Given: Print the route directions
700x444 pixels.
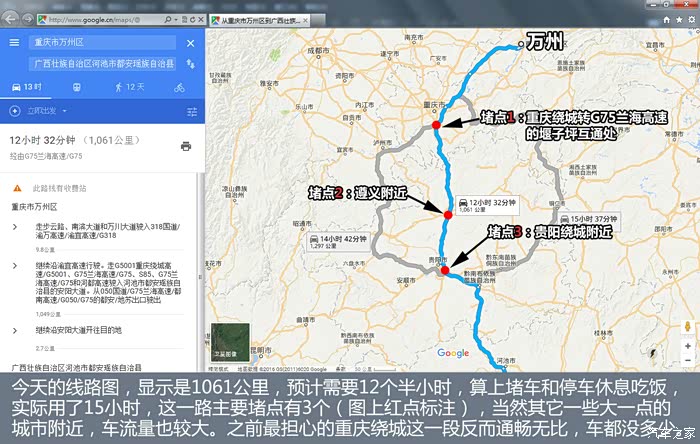Looking at the screenshot, I should pos(185,146).
